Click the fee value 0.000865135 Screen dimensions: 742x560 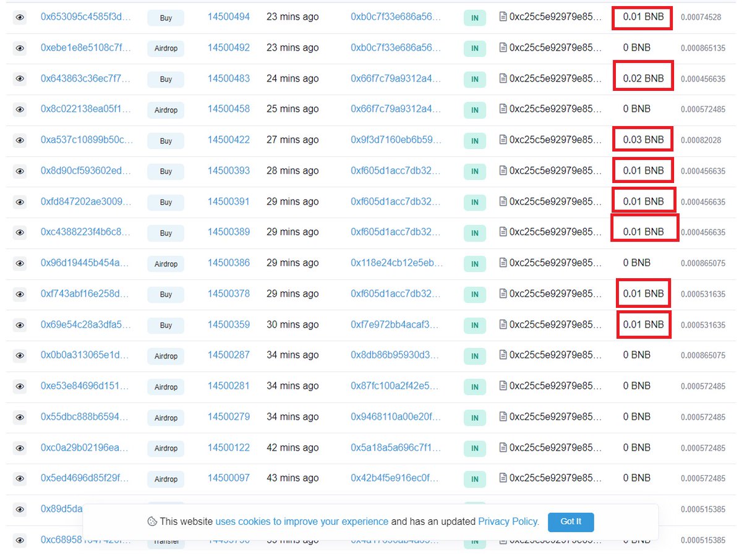point(703,48)
